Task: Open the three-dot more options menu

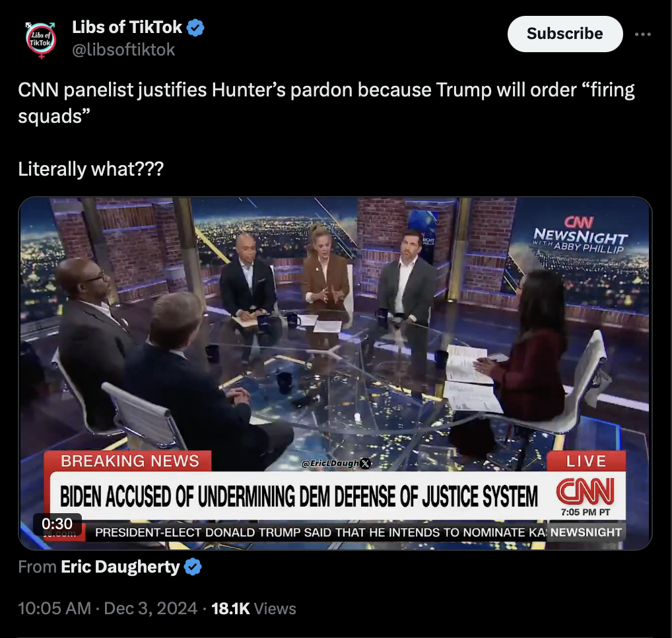Action: coord(643,34)
